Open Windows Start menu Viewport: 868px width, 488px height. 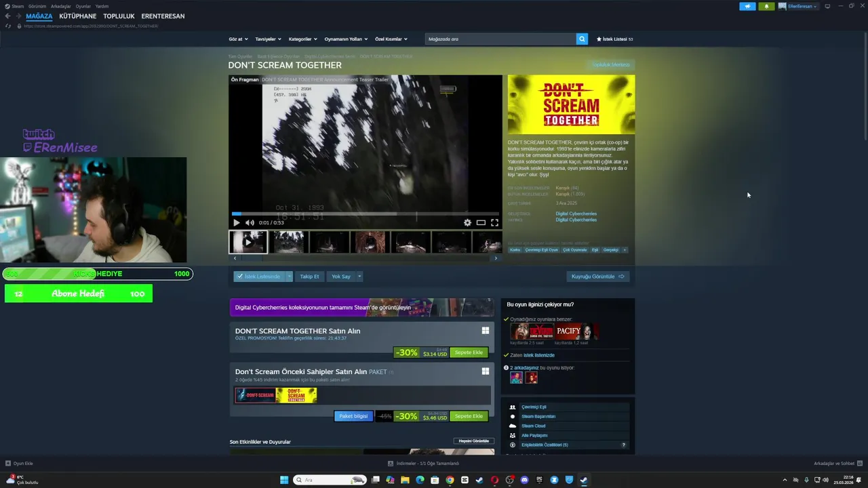(284, 480)
